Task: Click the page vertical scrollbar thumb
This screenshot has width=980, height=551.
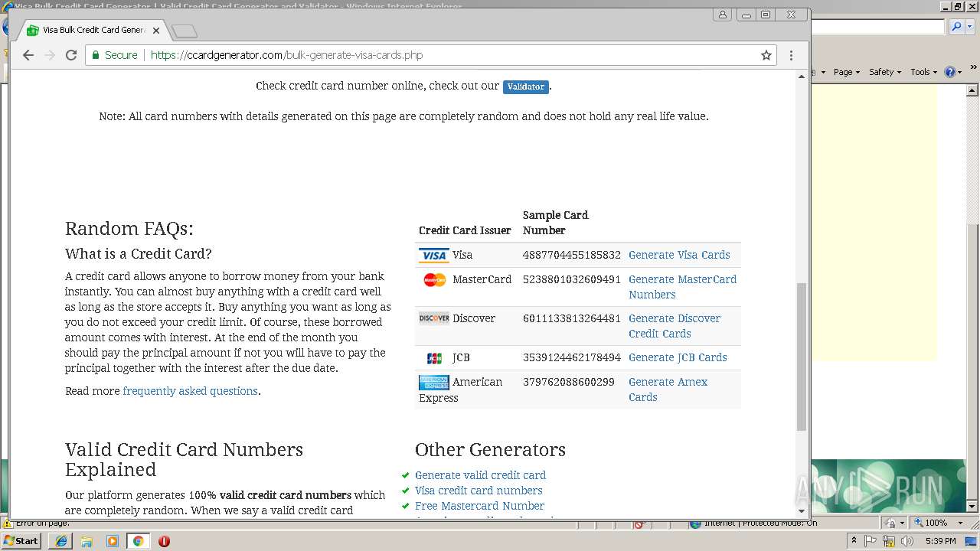Action: pos(802,357)
